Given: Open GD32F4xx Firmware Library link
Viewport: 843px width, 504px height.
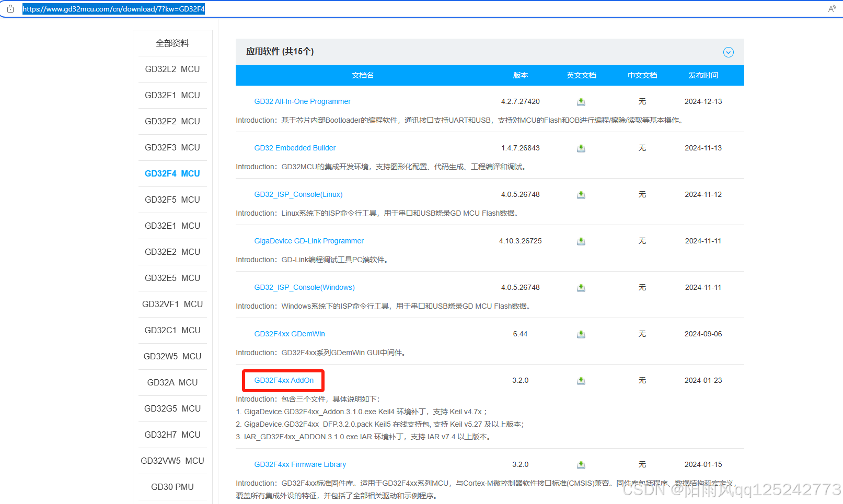Looking at the screenshot, I should 300,464.
